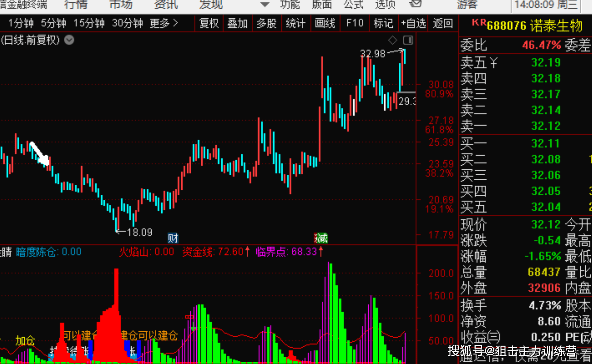This screenshot has width=592, height=364.
Task: Toggle the side panel layout icon
Action: (408, 40)
